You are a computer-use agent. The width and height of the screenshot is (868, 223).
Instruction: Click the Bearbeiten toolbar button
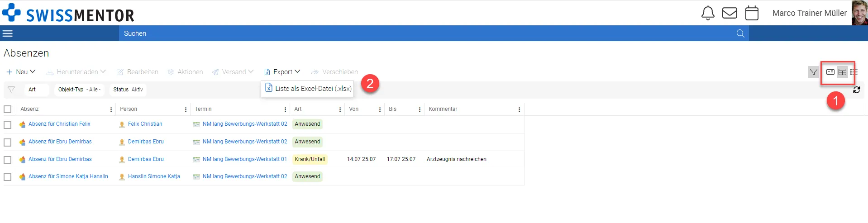138,72
